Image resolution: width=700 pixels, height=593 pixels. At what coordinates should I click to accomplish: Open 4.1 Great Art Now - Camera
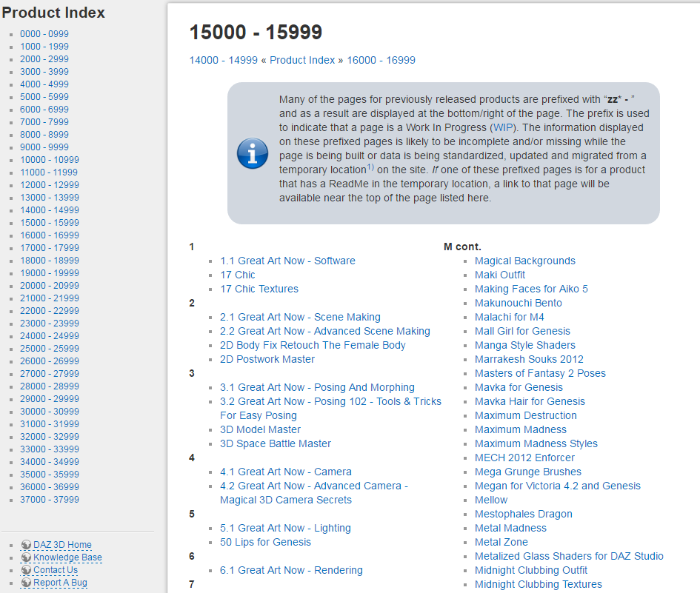point(286,472)
